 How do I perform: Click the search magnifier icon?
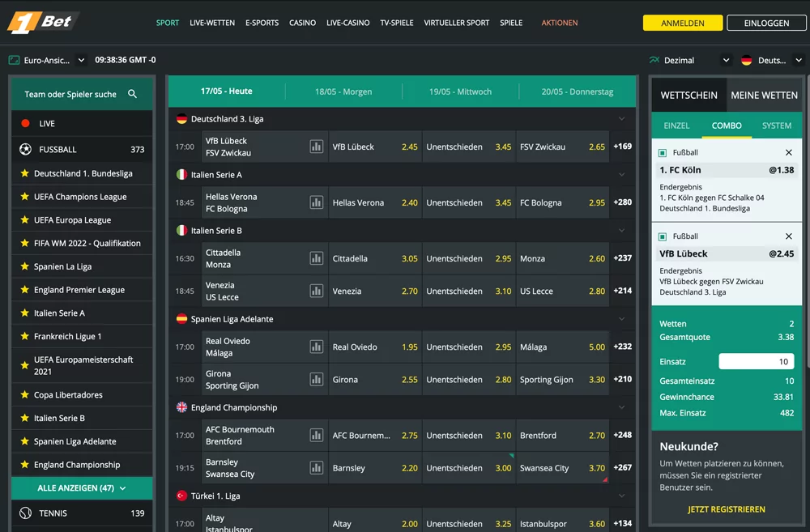click(132, 94)
